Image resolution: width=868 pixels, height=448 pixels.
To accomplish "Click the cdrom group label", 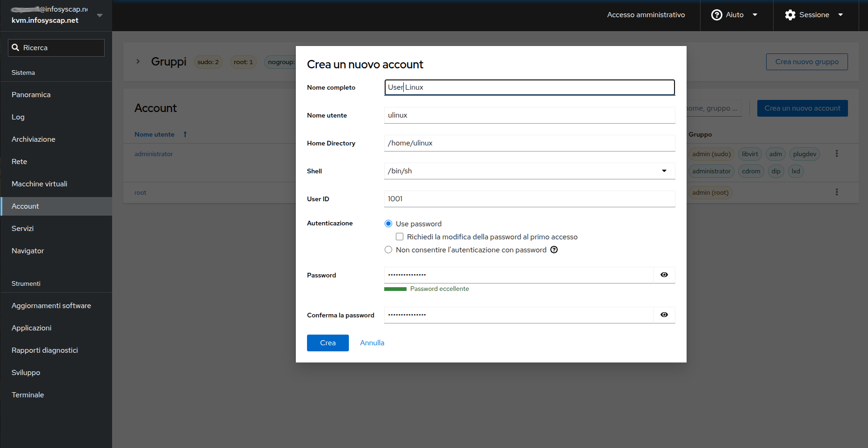I will coord(751,171).
